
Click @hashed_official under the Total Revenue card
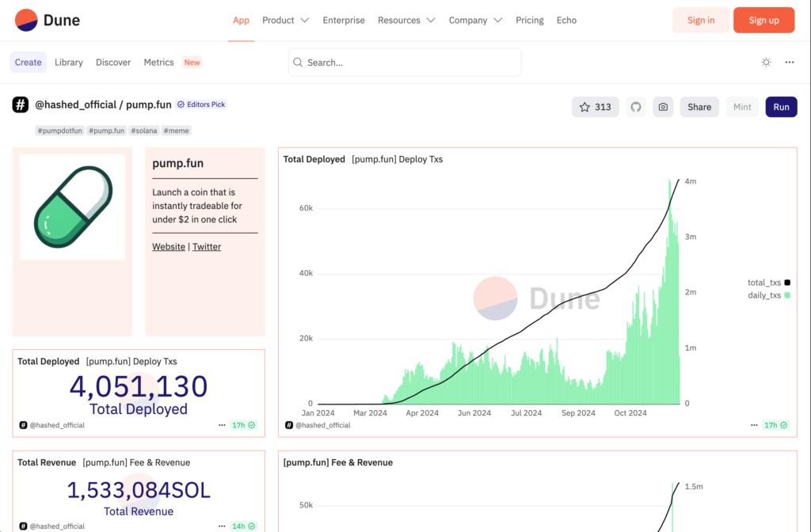pyautogui.click(x=57, y=526)
